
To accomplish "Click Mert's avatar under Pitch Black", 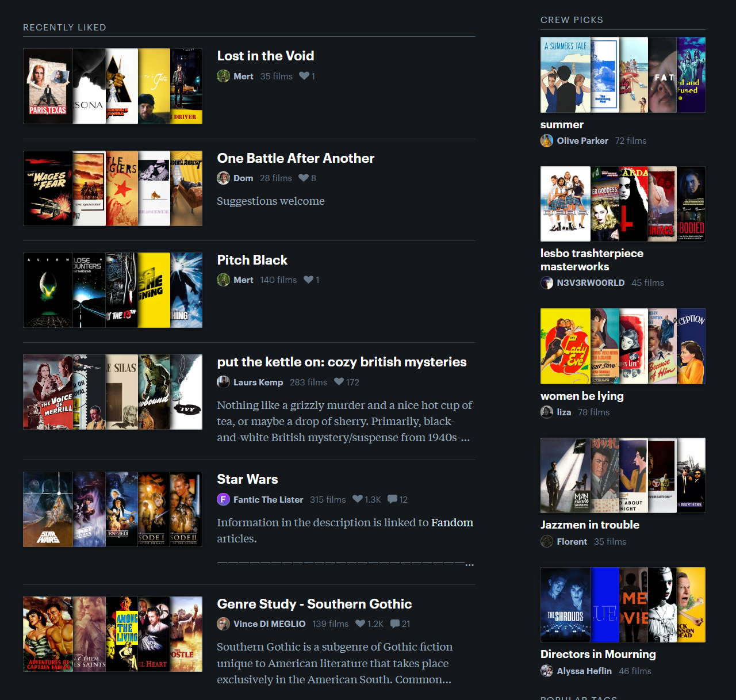I will pos(223,280).
